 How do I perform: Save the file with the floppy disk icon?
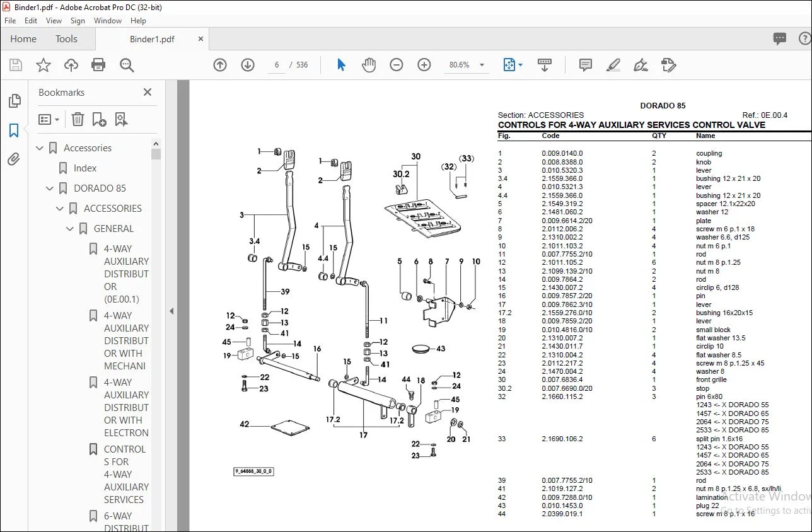pyautogui.click(x=16, y=65)
